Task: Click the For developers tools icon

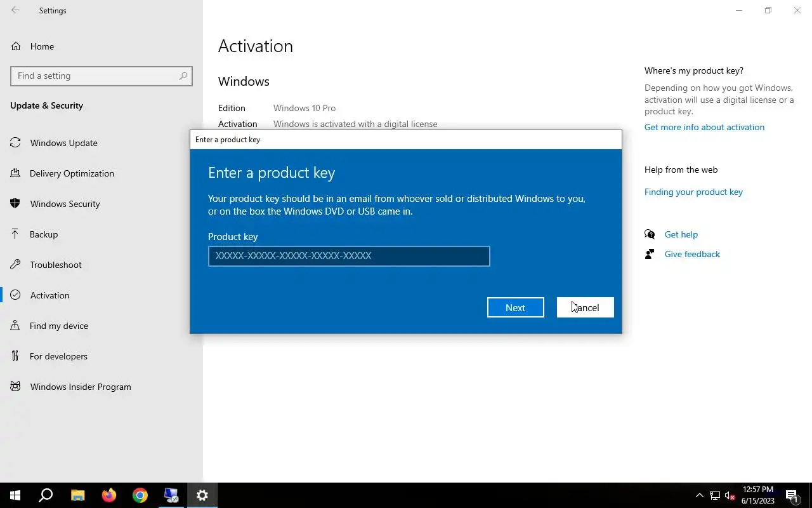Action: [15, 356]
